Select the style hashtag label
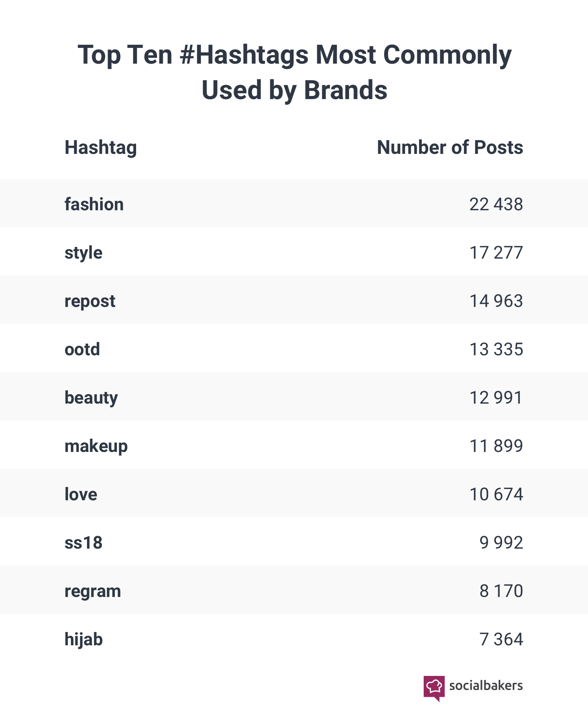588x717 pixels. (83, 253)
